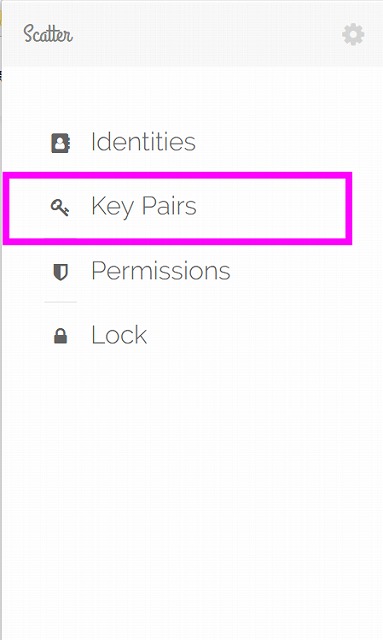View keys via the skeleton key icon

point(60,207)
